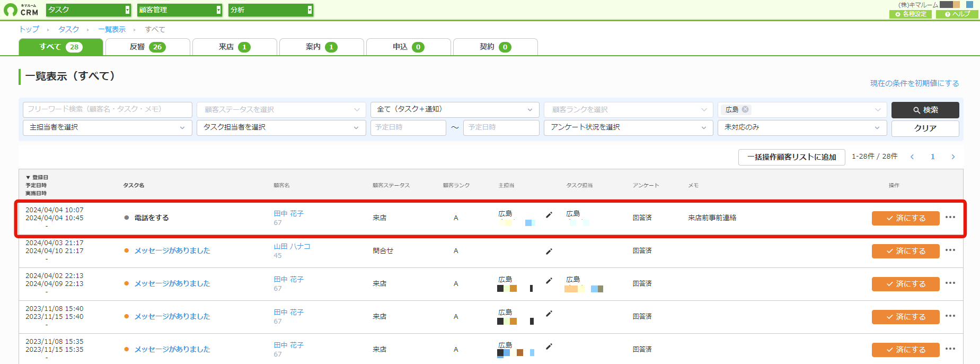Mark 電話をする task as 済にする

pyautogui.click(x=906, y=218)
